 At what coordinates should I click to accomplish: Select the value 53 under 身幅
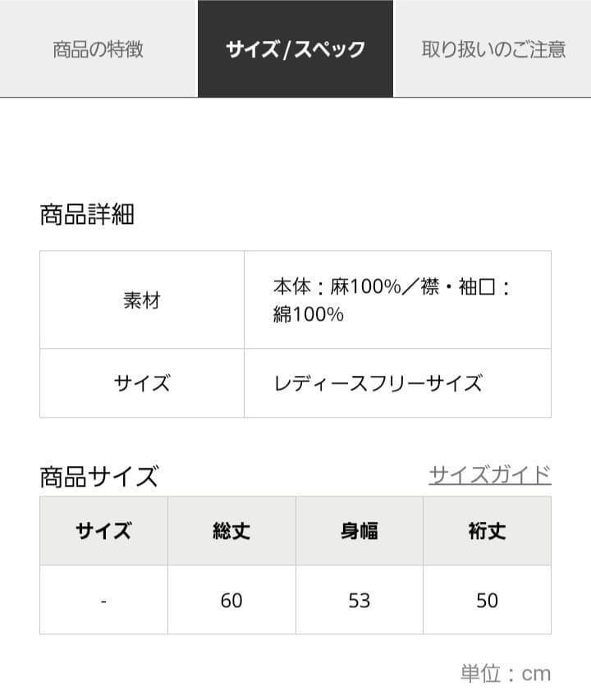360,600
